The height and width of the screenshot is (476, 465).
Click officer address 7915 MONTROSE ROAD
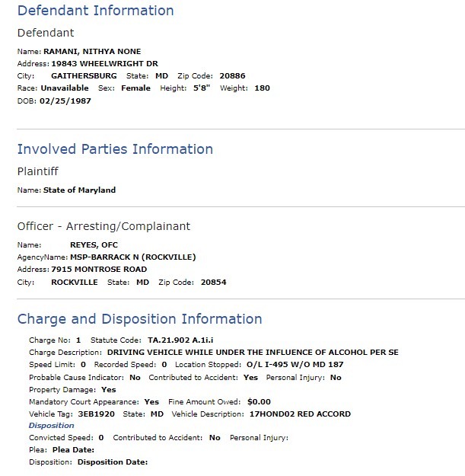click(x=99, y=270)
